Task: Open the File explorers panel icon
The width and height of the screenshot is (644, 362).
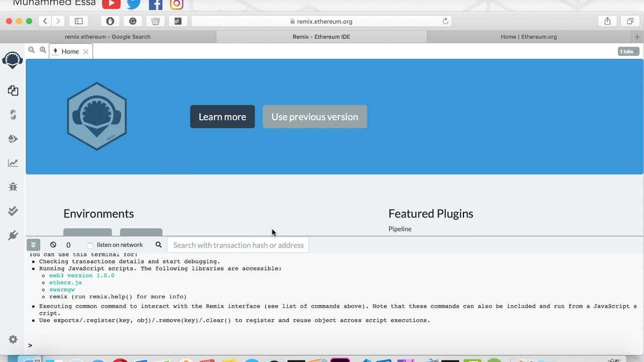Action: (x=13, y=90)
